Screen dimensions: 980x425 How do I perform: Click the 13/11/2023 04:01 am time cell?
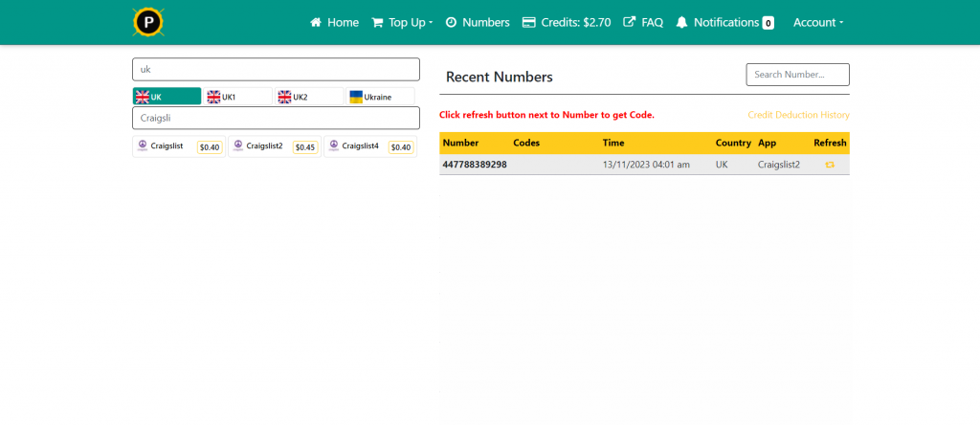(646, 165)
